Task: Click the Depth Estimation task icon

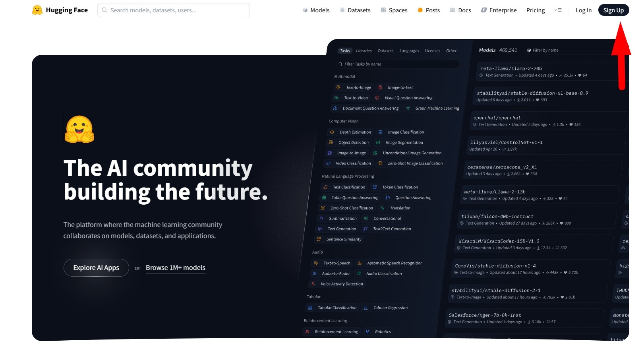Action: click(x=332, y=132)
